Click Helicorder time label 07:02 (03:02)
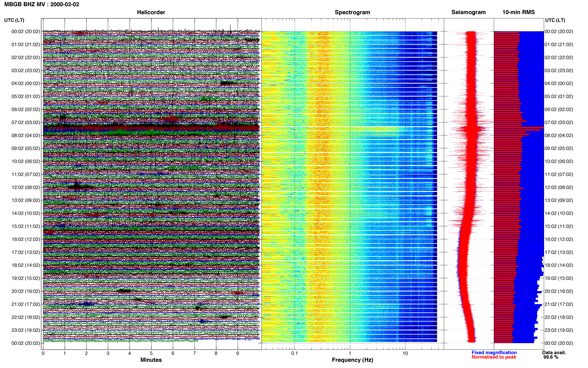The image size is (588, 368). tap(26, 122)
